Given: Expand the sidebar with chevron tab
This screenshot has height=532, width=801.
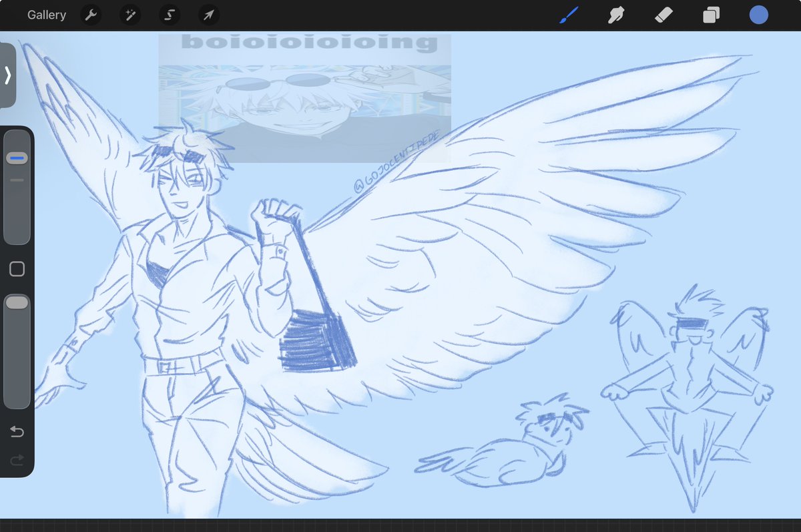Looking at the screenshot, I should point(7,75).
